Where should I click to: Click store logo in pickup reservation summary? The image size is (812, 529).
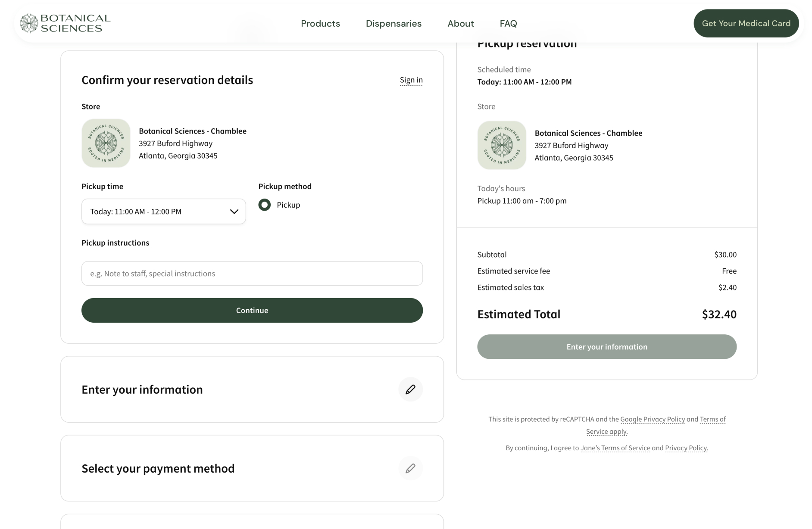tap(502, 145)
